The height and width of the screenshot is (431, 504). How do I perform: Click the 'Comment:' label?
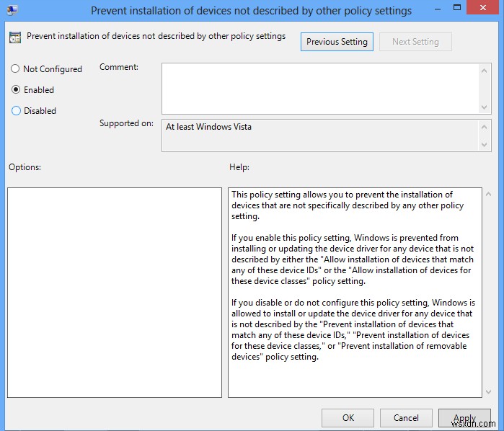(x=118, y=67)
